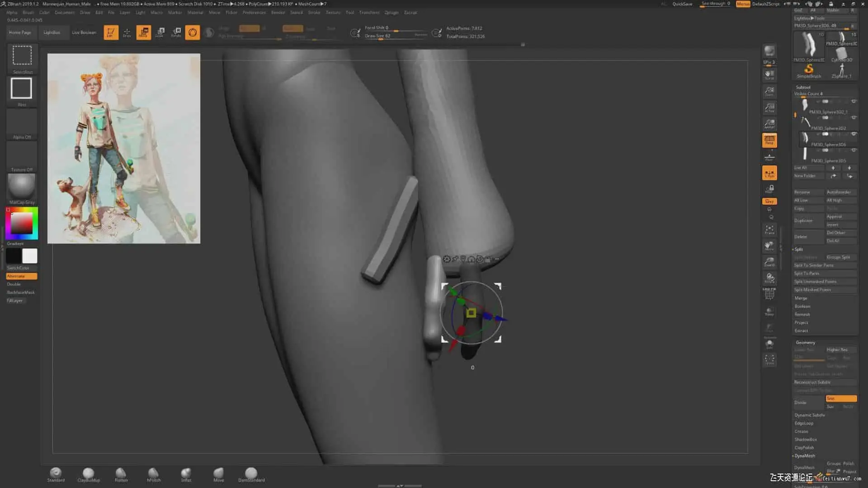Open the Preferences menu
Image resolution: width=868 pixels, height=488 pixels.
point(254,12)
